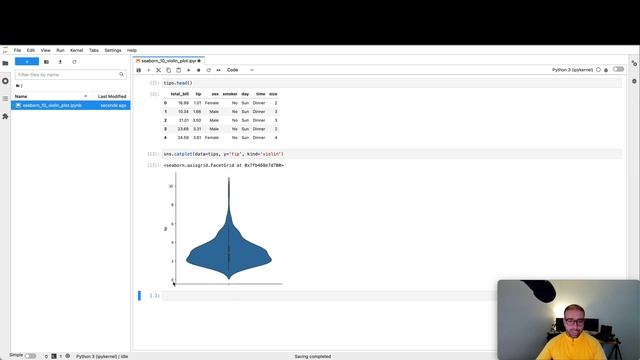Restart the kernel with the circular arrow icon
640x360 pixels.
pyautogui.click(x=209, y=70)
